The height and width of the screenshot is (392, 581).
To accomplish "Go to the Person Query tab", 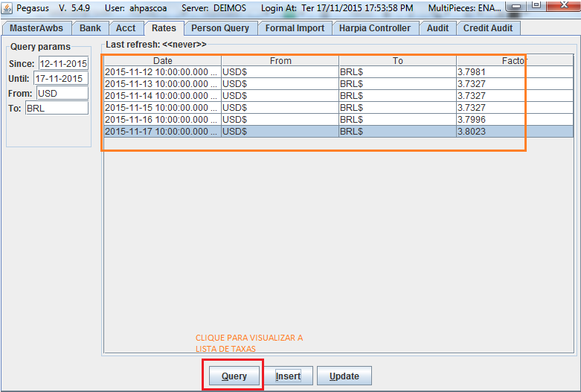I will 220,28.
